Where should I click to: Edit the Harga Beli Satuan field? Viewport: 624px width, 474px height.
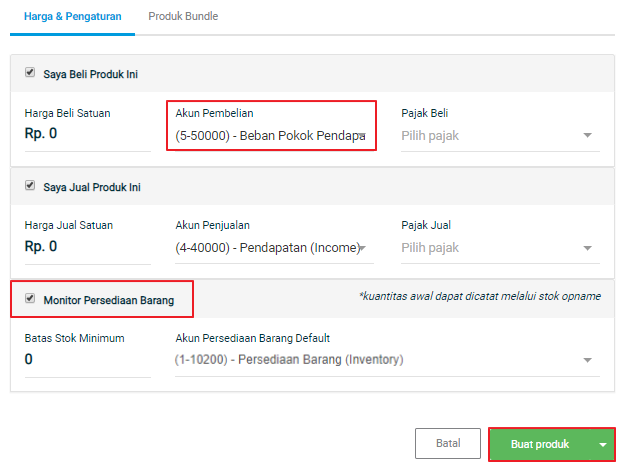coord(88,133)
